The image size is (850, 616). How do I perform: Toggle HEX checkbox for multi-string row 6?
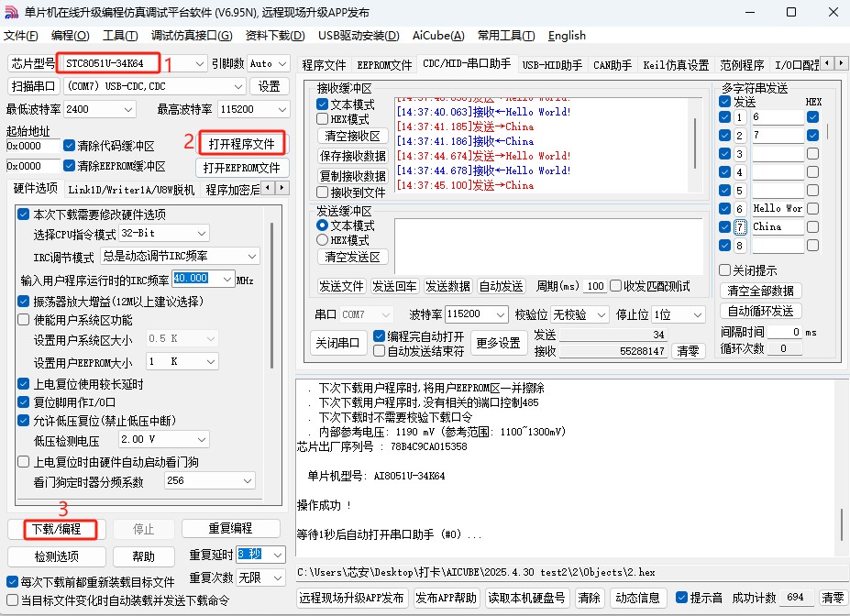pos(812,209)
